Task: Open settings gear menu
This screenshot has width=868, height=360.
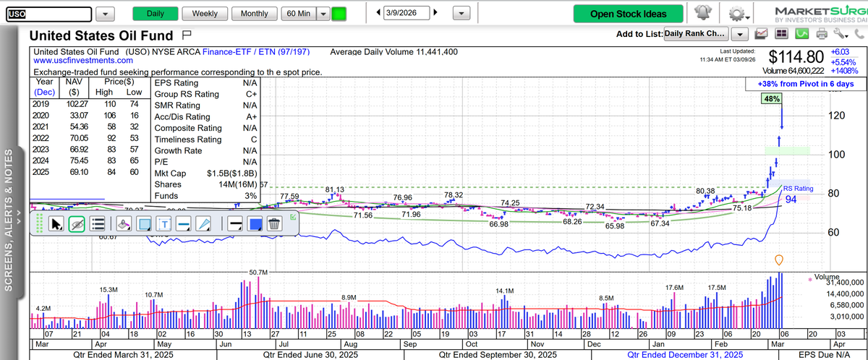Action: pyautogui.click(x=737, y=14)
